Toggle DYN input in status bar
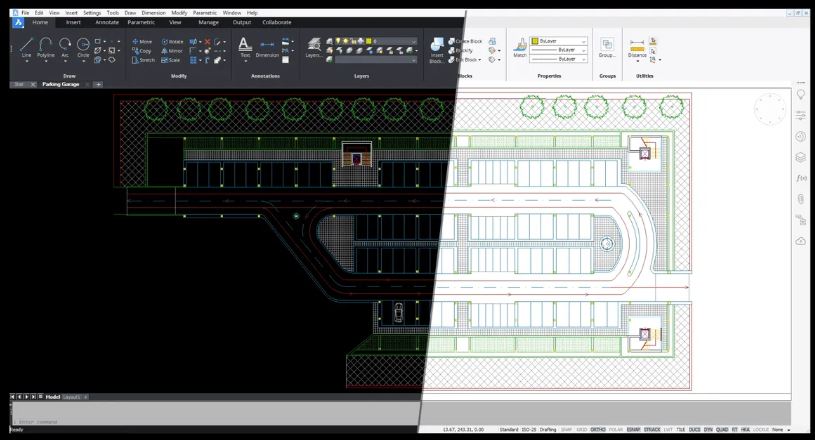This screenshot has width=815, height=440. pyautogui.click(x=708, y=430)
